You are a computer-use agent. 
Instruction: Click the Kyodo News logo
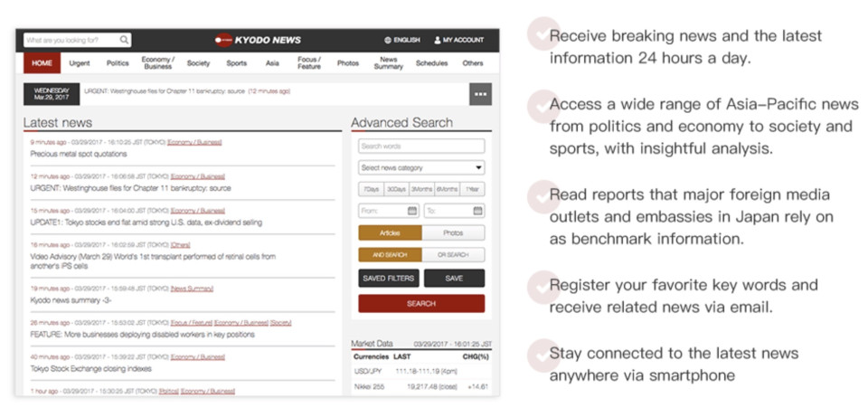[258, 40]
